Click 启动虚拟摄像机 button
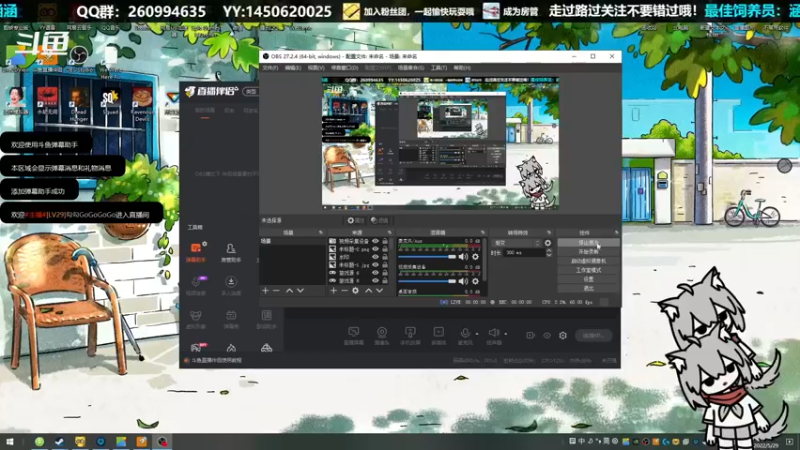This screenshot has height=450, width=800. click(588, 261)
